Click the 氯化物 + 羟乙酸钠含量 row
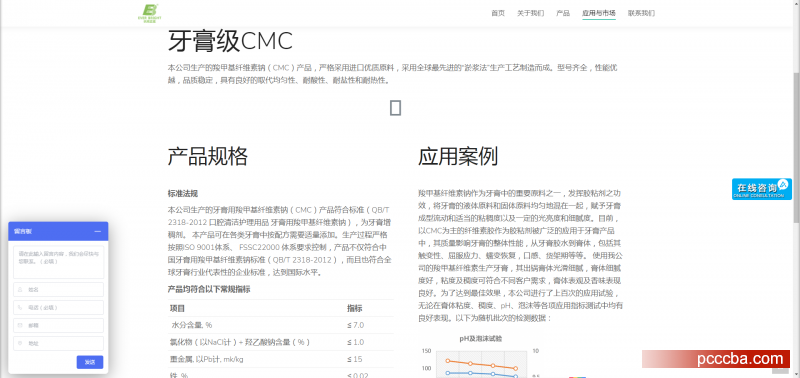Screen dimensions: 800x378 coord(281,342)
